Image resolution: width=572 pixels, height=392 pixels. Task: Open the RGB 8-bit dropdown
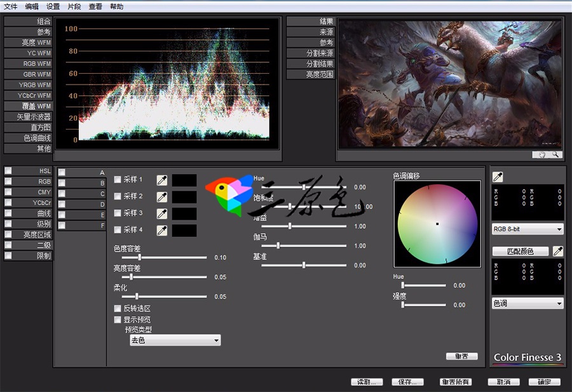pos(528,229)
